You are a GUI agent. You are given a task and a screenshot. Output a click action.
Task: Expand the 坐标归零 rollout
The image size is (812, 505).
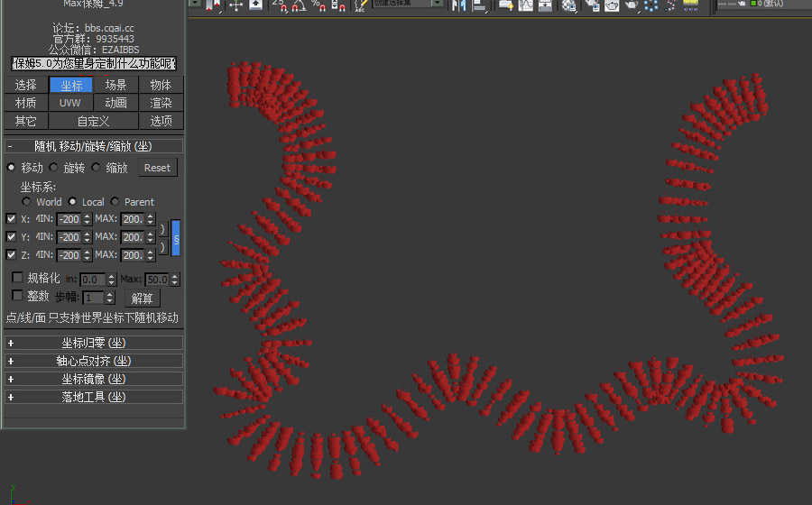pyautogui.click(x=94, y=343)
